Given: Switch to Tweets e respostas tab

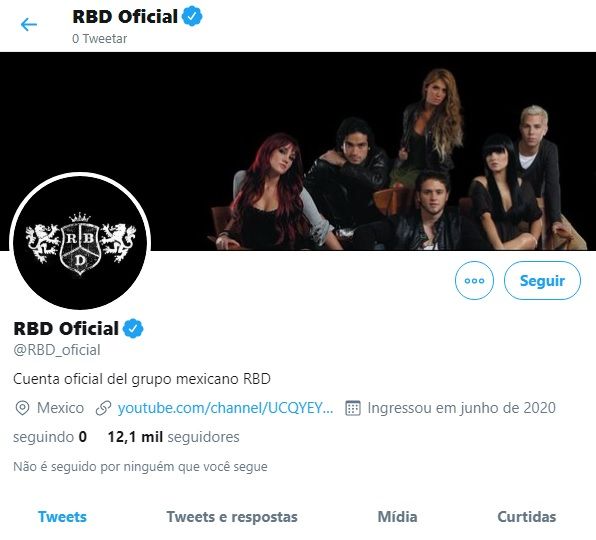Looking at the screenshot, I should click(232, 517).
